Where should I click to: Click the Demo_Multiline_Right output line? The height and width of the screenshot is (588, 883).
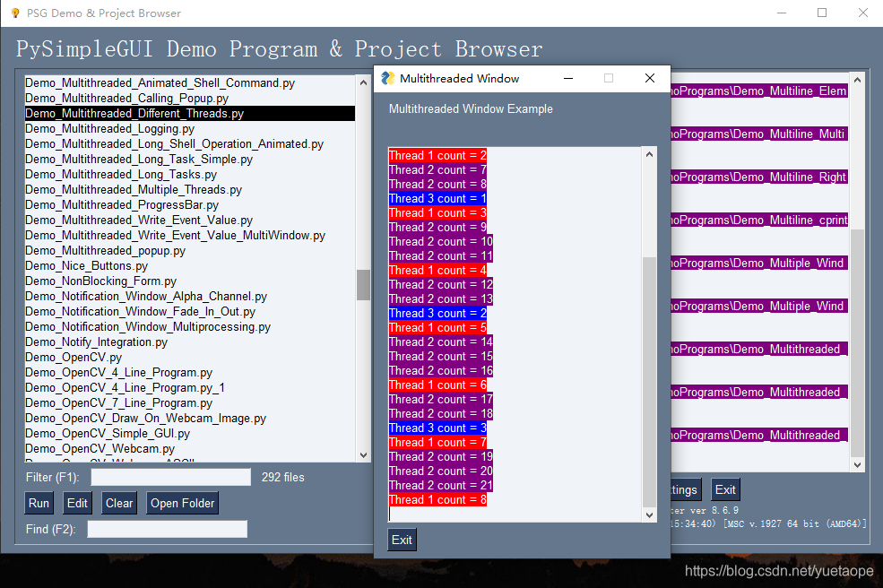click(759, 177)
